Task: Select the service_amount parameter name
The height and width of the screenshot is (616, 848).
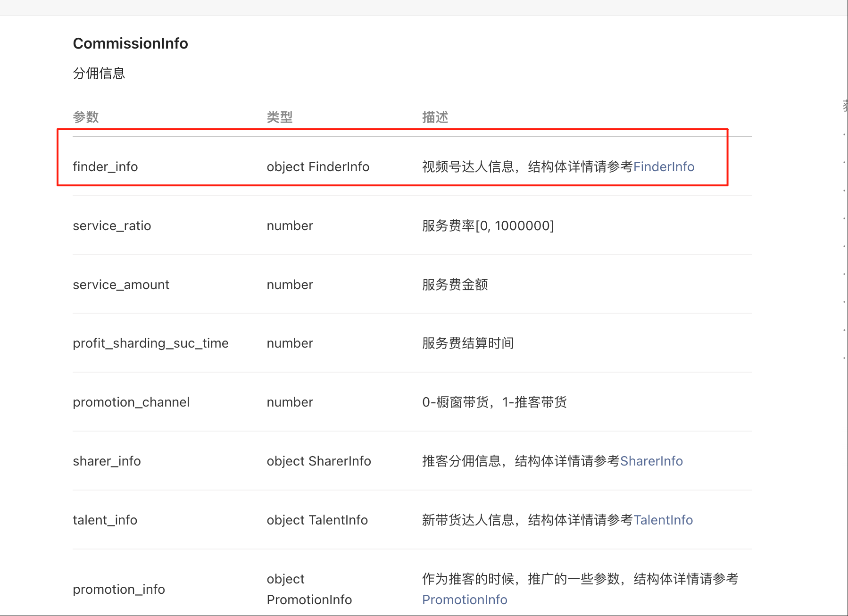Action: 121,284
